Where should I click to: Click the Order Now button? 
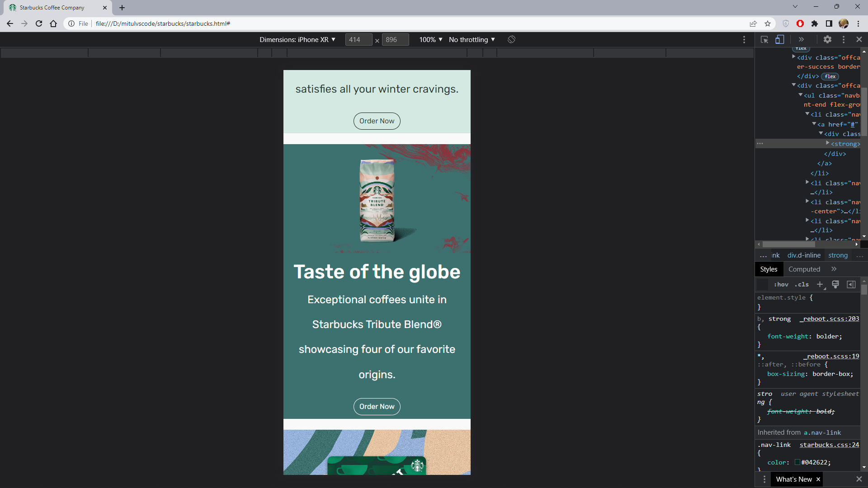(x=377, y=121)
